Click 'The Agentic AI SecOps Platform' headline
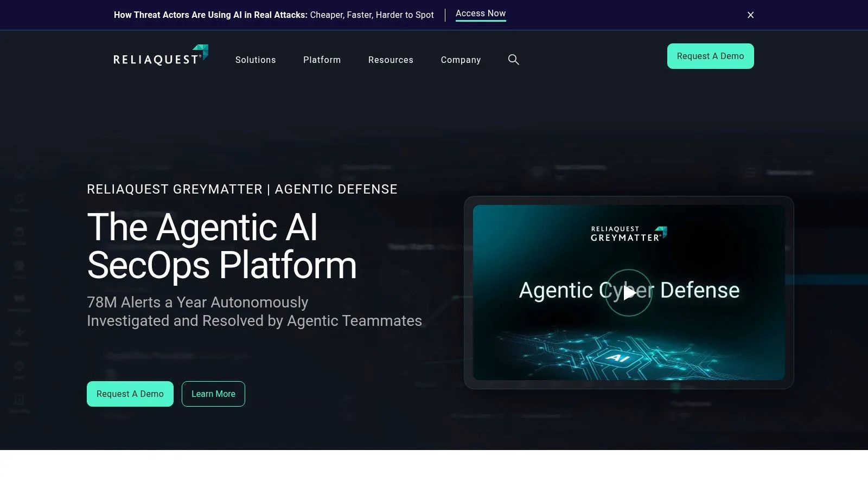Screen dimensions: 868x488 pyautogui.click(x=222, y=246)
